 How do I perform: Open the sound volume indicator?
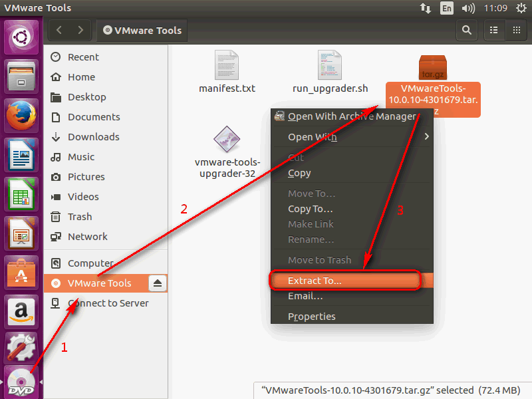pos(468,8)
